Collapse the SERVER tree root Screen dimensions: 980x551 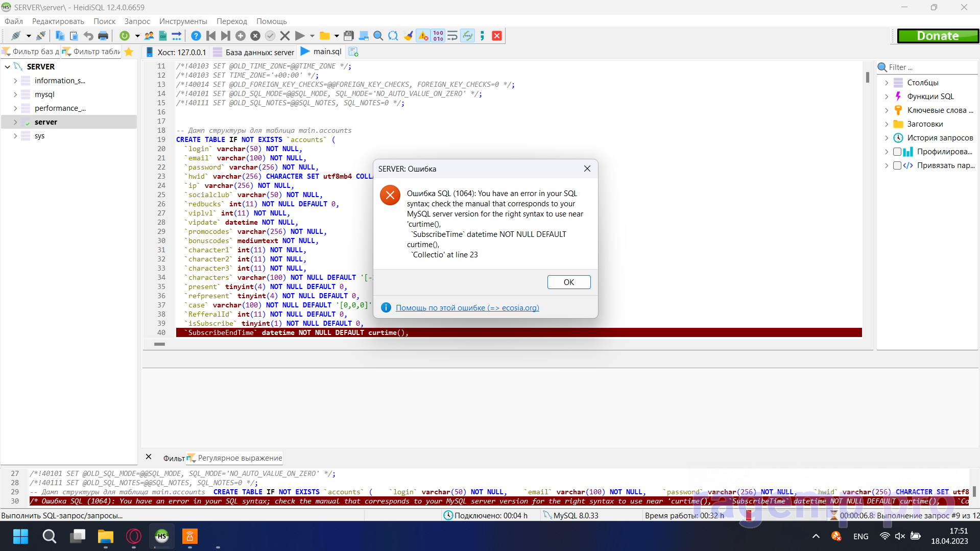[8, 67]
